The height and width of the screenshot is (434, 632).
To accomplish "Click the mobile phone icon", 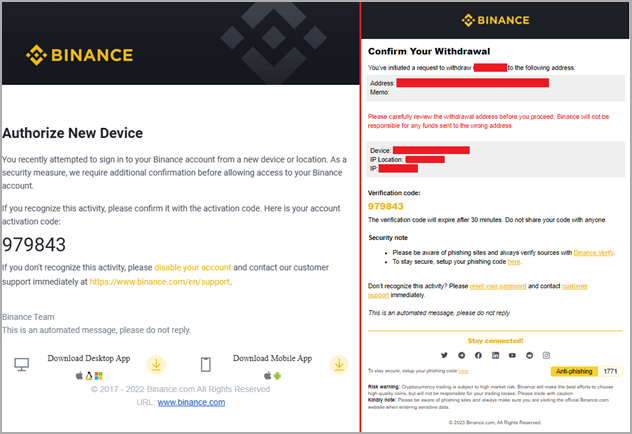I will click(205, 364).
